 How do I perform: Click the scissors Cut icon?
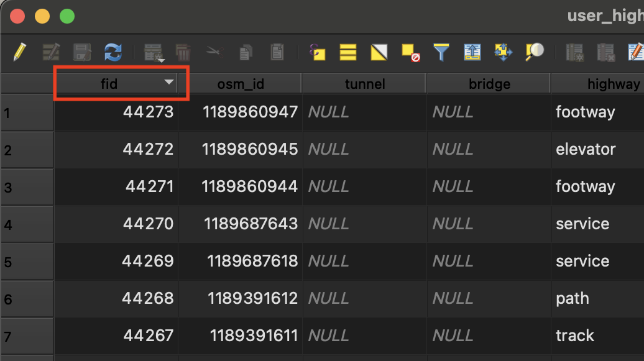coord(213,52)
